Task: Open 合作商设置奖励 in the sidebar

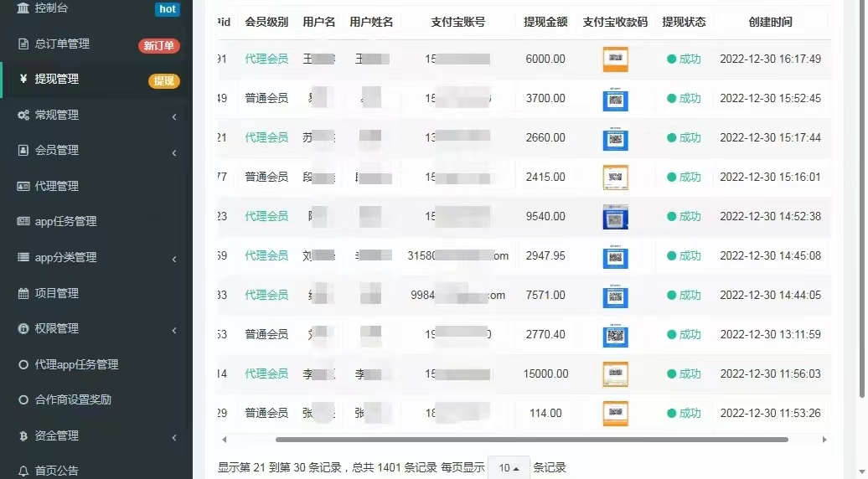Action: coord(73,399)
